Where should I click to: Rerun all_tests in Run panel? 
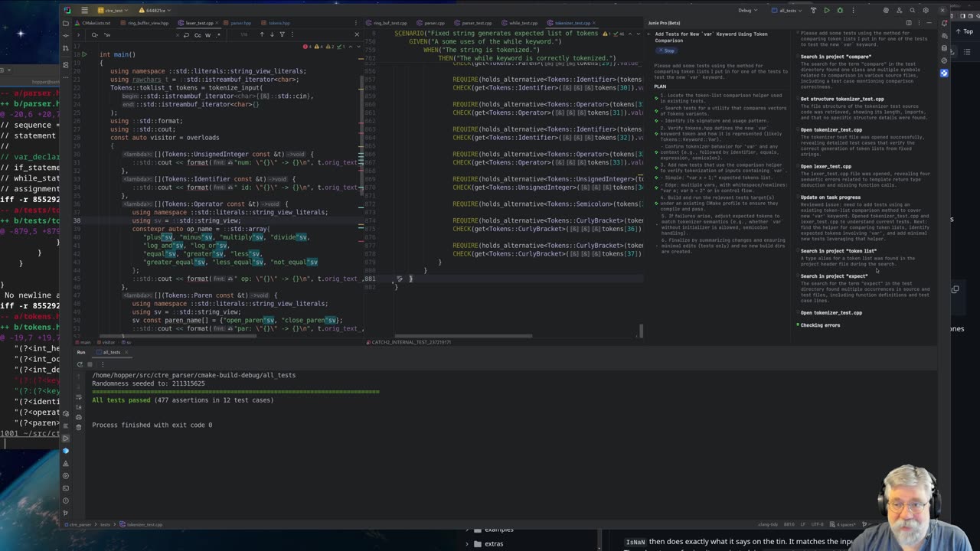tap(80, 364)
